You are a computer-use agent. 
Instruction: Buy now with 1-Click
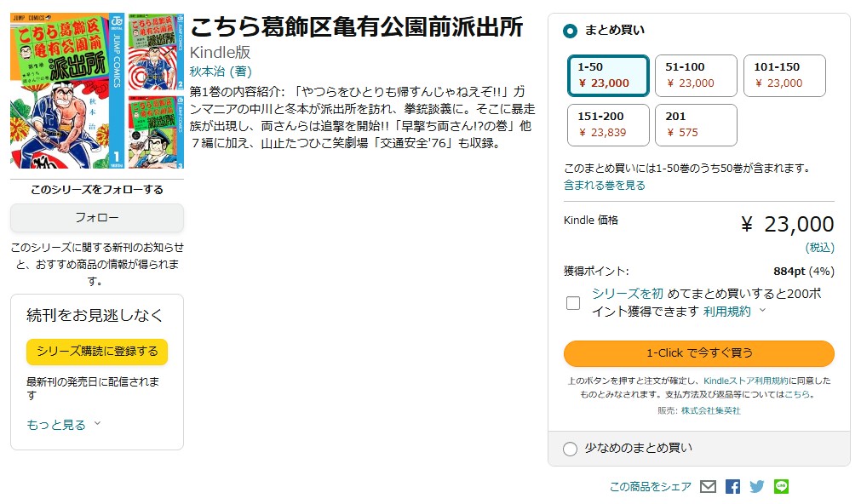pyautogui.click(x=698, y=354)
